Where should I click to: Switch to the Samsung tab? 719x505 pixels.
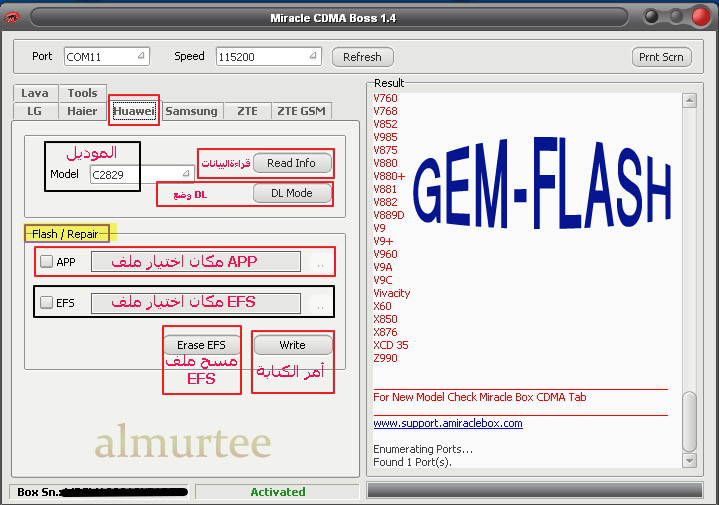pyautogui.click(x=192, y=111)
